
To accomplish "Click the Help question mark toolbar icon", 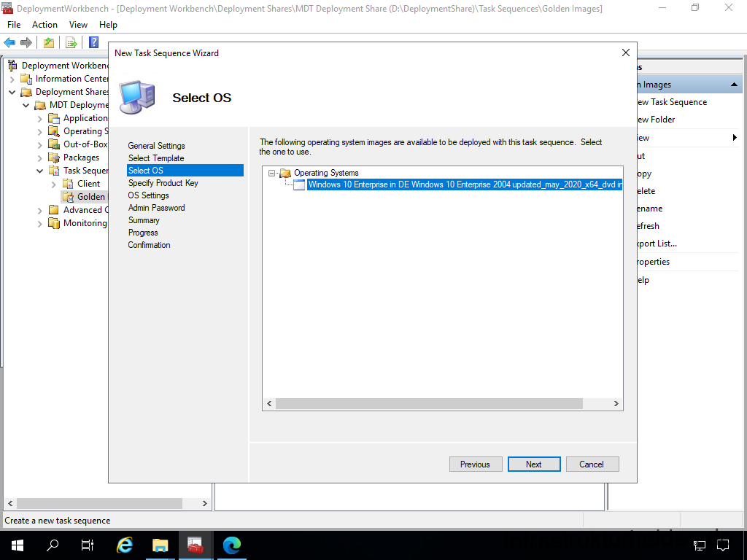I will pyautogui.click(x=94, y=42).
